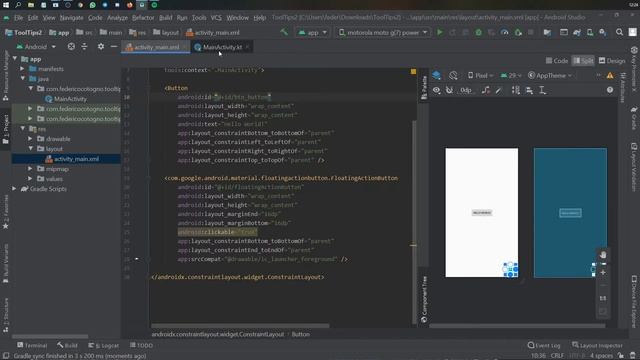The width and height of the screenshot is (640, 360).
Task: Click the Button breadcrumb at editor bottom
Action: [300, 334]
